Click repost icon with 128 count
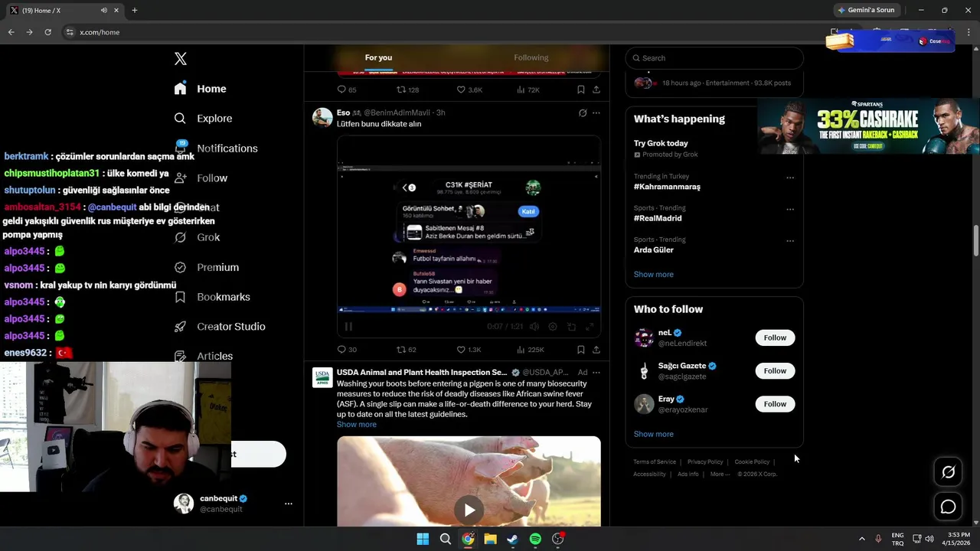 [x=400, y=90]
